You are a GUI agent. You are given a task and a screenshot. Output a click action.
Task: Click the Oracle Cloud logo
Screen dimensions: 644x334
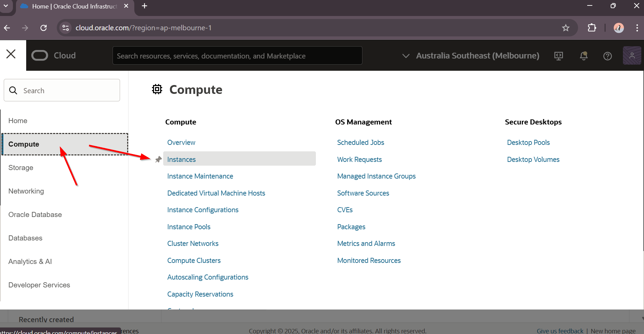click(x=53, y=55)
